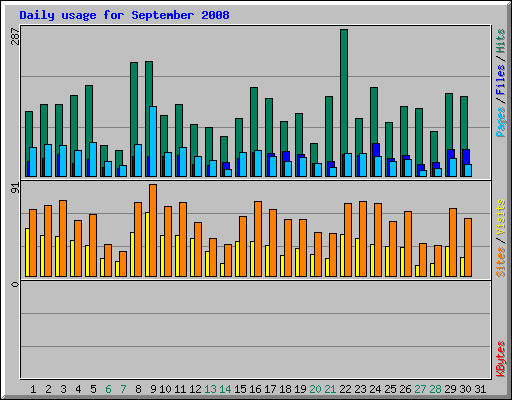Click day label '9' on x-axis
Viewport: 512px width, 400px height.
tap(153, 389)
